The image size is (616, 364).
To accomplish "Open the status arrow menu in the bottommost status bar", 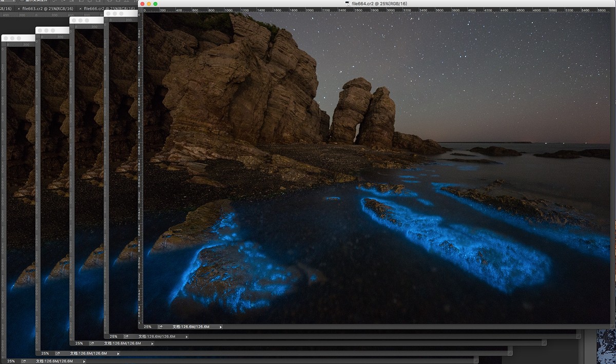I will click(84, 361).
